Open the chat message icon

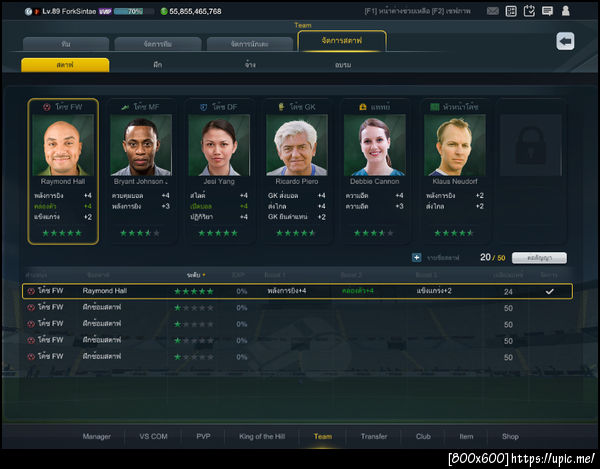point(548,11)
